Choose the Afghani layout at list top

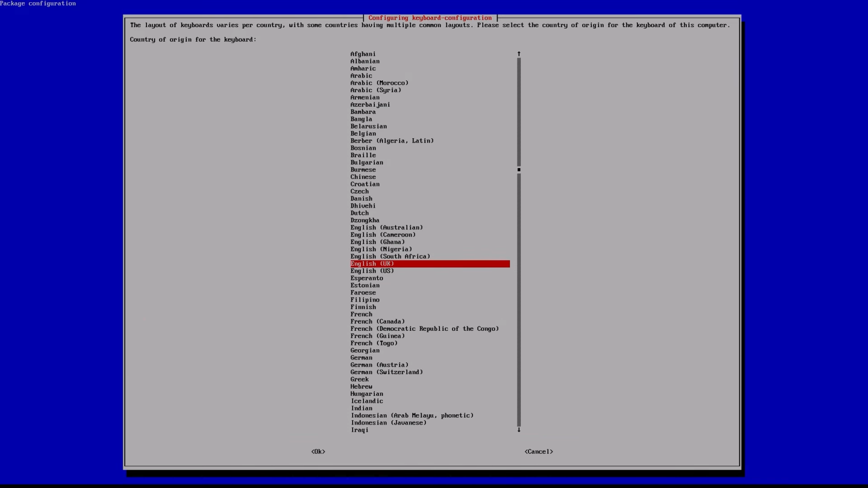[363, 54]
